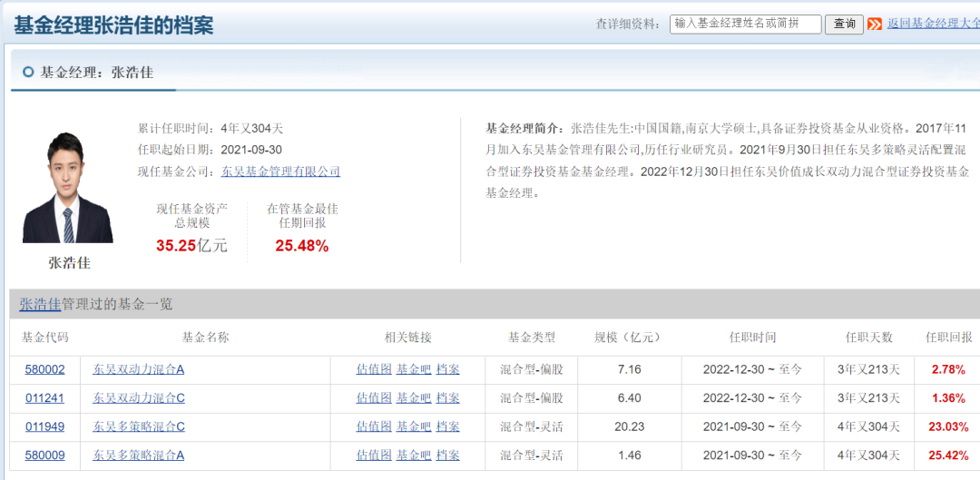Open the 东吴多策略混合A fund name link

pyautogui.click(x=138, y=456)
